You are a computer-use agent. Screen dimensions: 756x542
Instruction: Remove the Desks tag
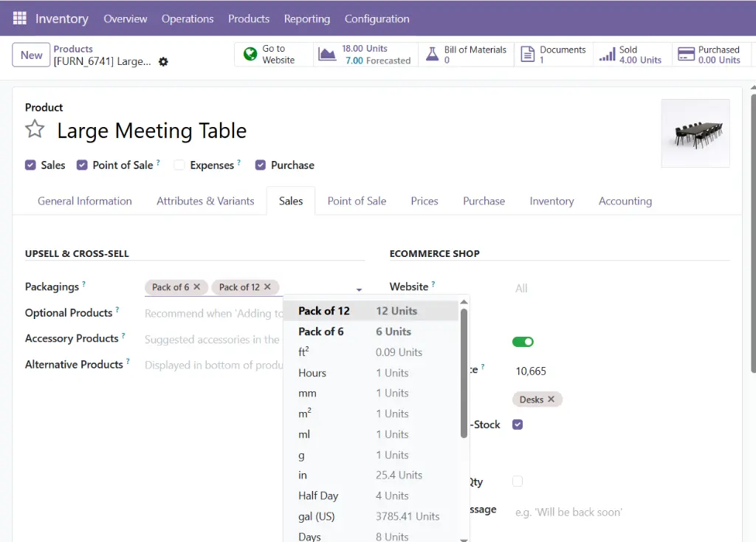pos(551,399)
